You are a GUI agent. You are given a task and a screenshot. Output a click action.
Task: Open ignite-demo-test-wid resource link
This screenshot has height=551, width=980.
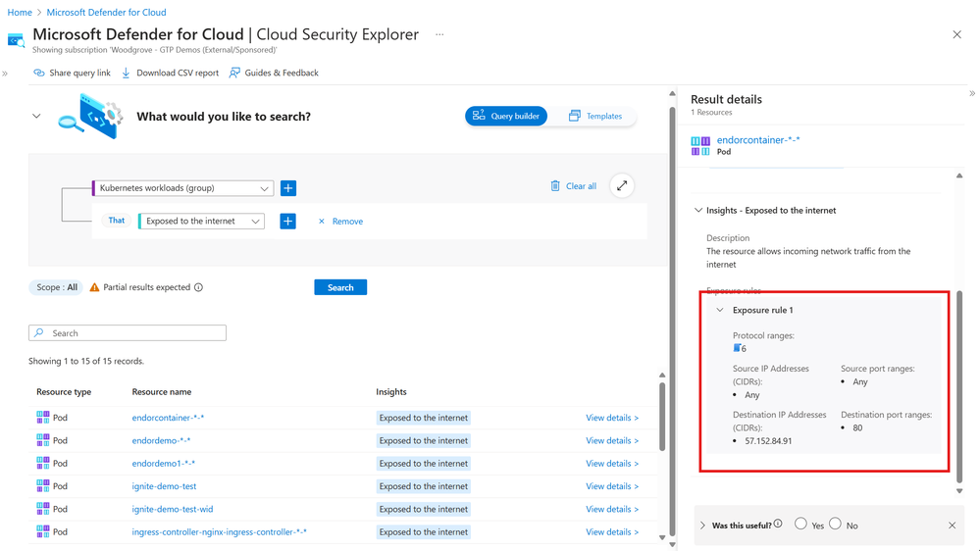(173, 509)
